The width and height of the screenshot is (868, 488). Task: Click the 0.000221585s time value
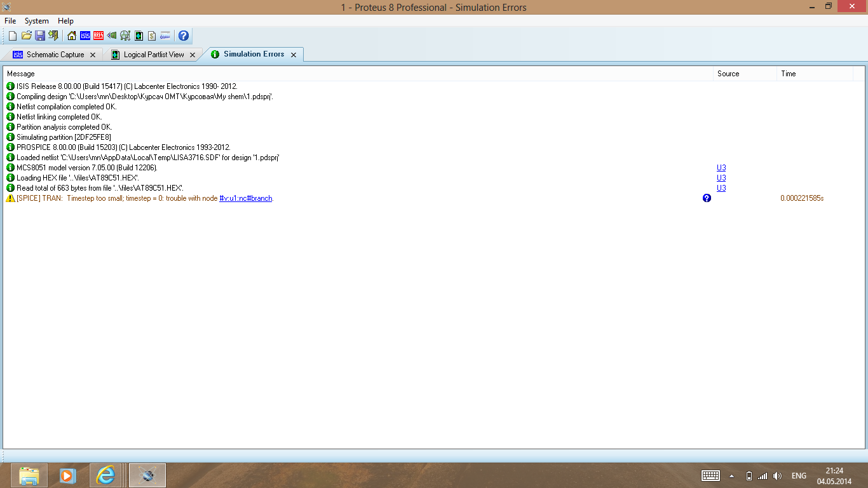click(802, 198)
